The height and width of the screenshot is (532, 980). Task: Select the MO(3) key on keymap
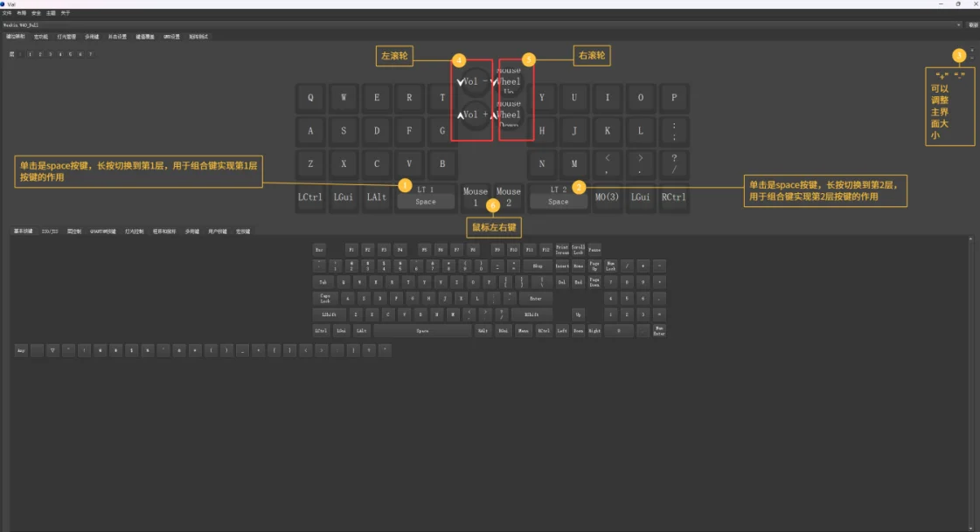click(x=608, y=197)
